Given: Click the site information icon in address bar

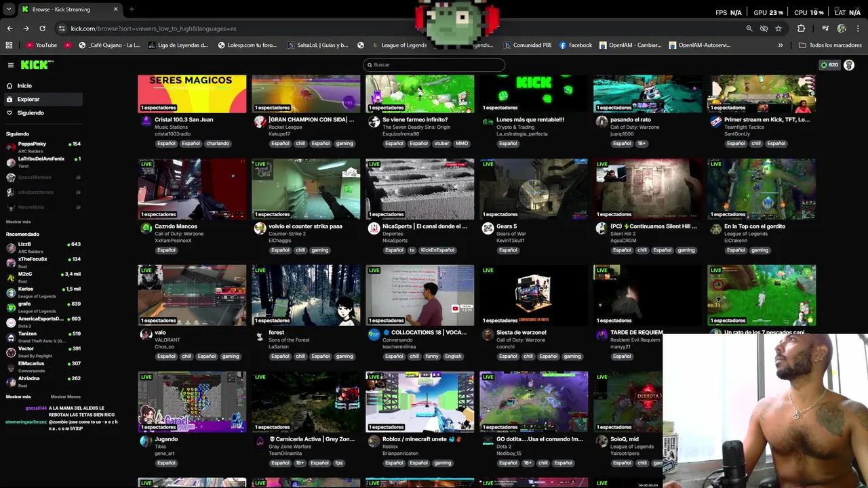Looking at the screenshot, I should point(62,28).
